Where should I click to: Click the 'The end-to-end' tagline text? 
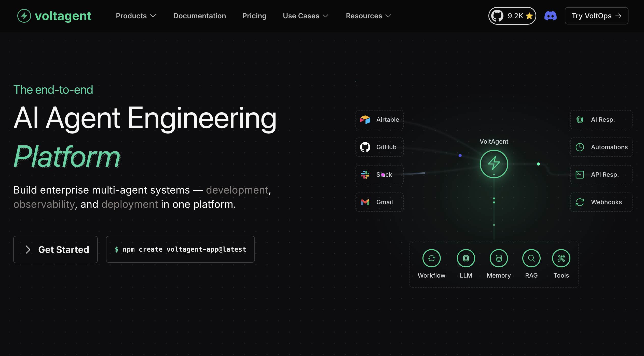[x=53, y=90]
